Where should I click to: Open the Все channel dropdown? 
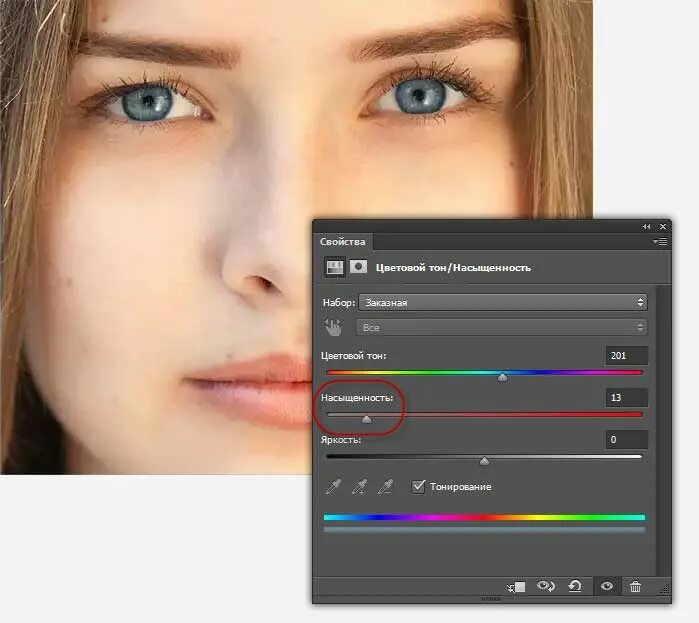tap(501, 328)
